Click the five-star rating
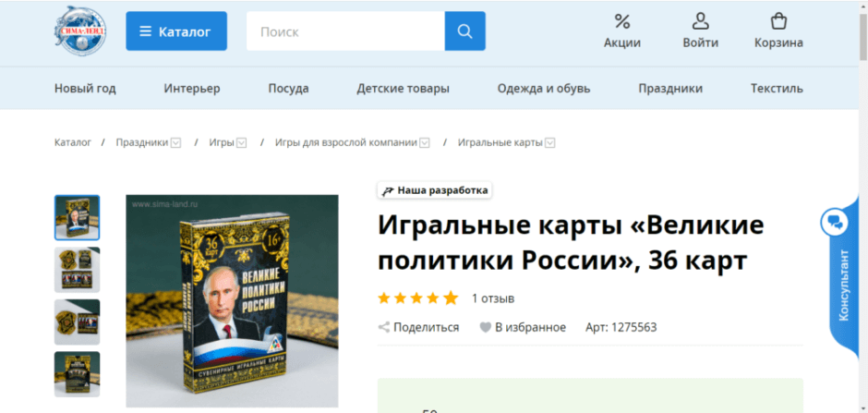This screenshot has height=413, width=868. (418, 298)
